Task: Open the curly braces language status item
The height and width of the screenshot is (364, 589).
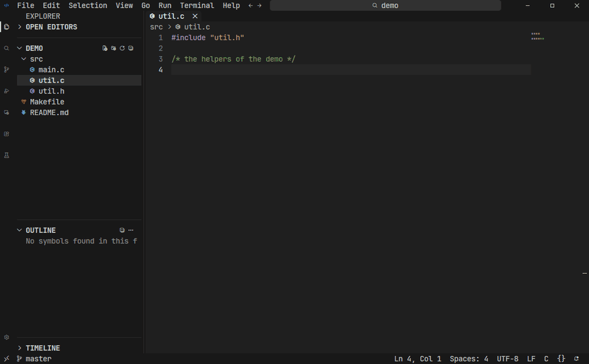Action: coord(561,359)
